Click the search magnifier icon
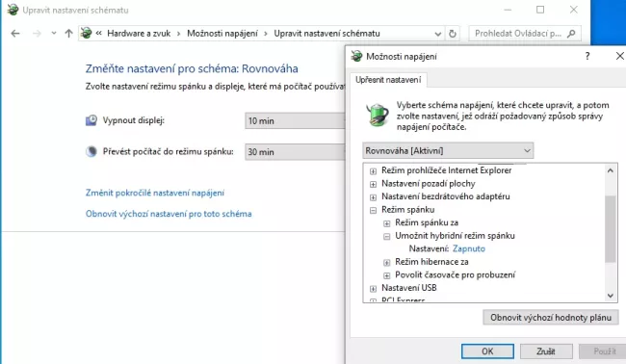Viewport: 626px width, 364px height. [x=571, y=34]
